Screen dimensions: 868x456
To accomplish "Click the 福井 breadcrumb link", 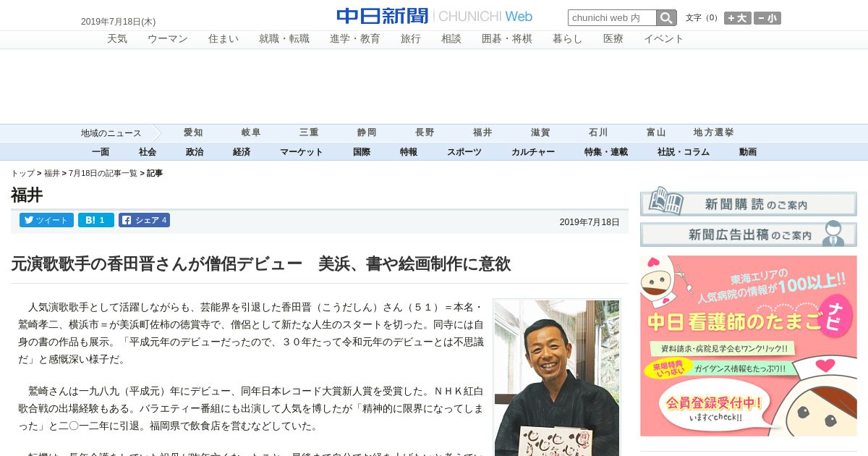I will click(52, 174).
